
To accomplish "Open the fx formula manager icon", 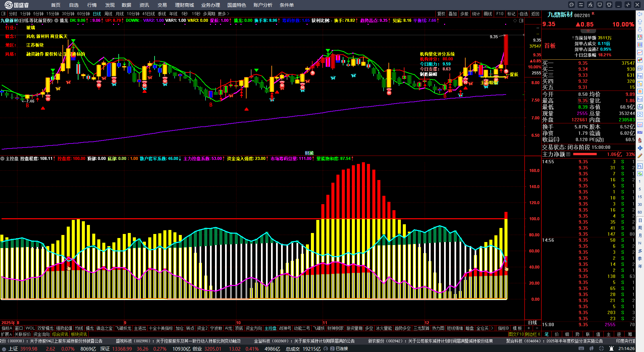I will tap(590, 5).
